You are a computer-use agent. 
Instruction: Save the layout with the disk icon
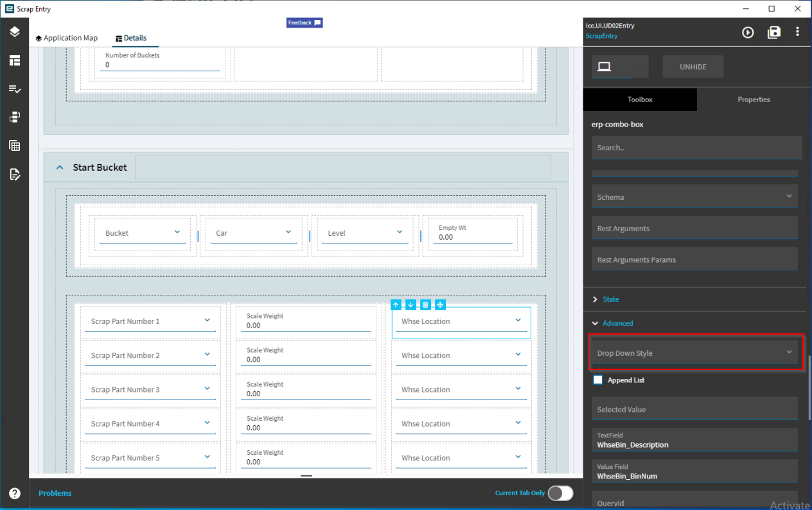click(774, 32)
